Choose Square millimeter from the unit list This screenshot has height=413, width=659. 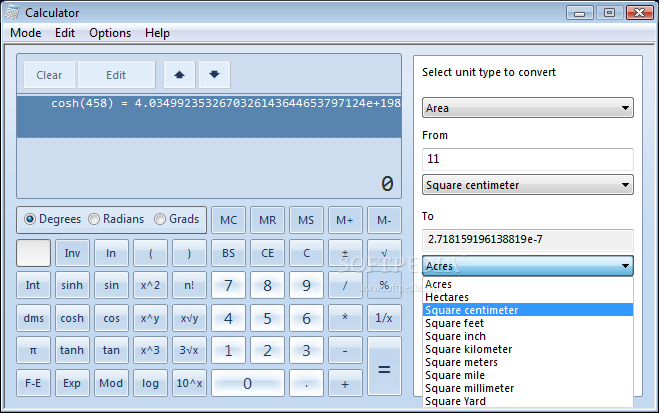pyautogui.click(x=528, y=388)
